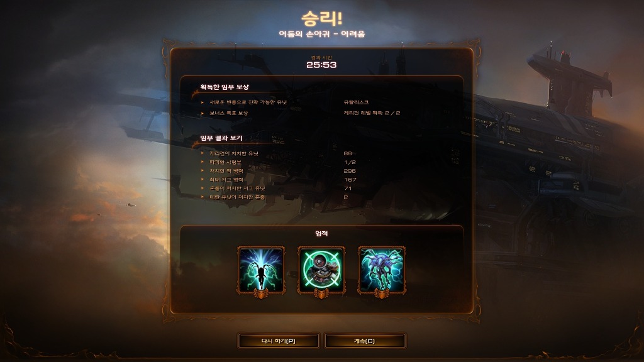Viewport: 644px width, 362px height.
Task: Click the 케리건 레벨 획득: 2 / 2 value
Action: (372, 113)
